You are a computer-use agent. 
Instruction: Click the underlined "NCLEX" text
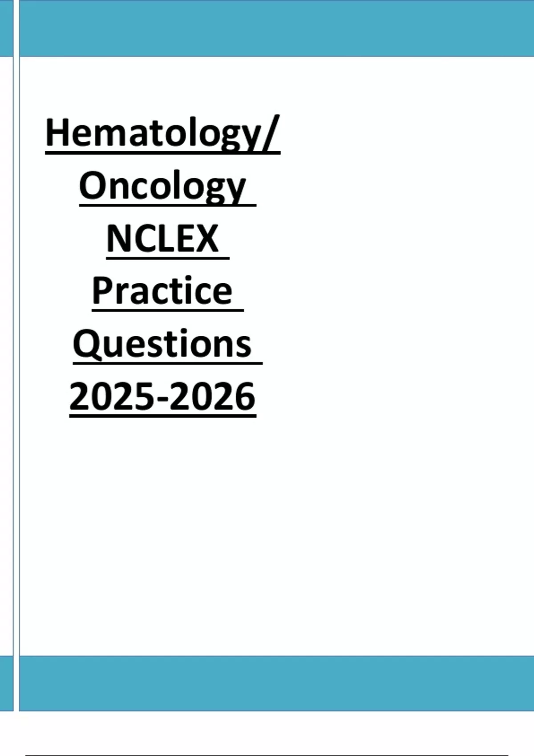coord(162,239)
